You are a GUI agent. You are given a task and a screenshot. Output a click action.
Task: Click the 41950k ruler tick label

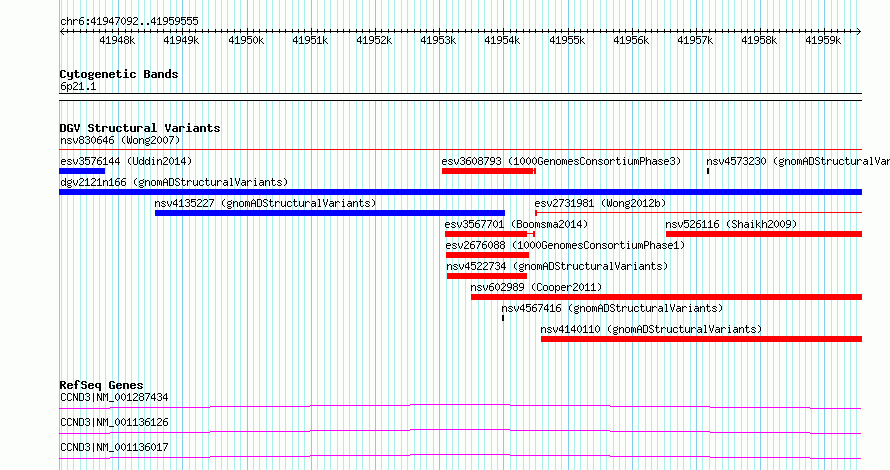point(246,40)
